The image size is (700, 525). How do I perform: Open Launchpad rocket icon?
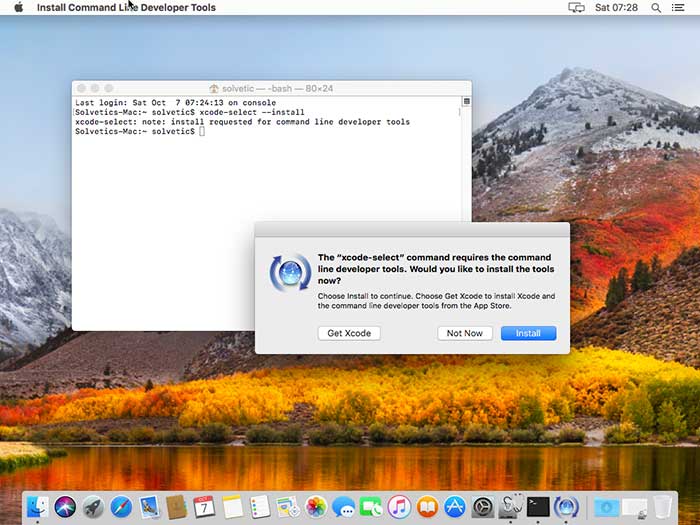point(93,507)
